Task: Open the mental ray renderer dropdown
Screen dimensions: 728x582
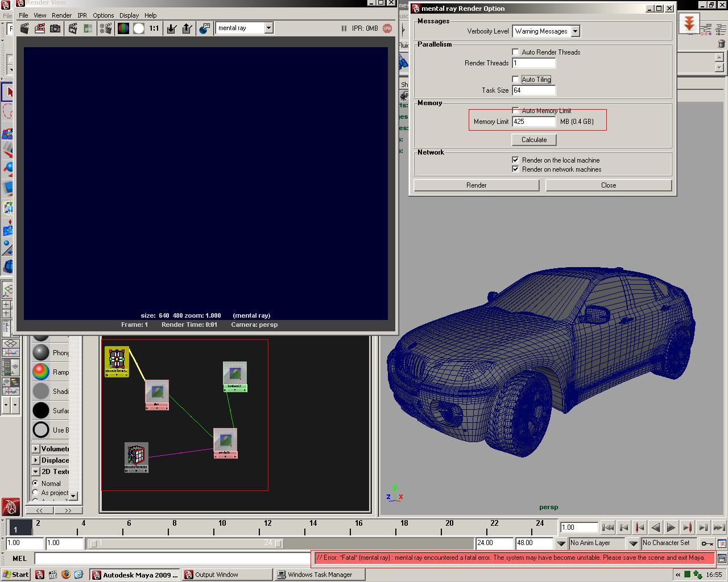Action: coord(268,28)
